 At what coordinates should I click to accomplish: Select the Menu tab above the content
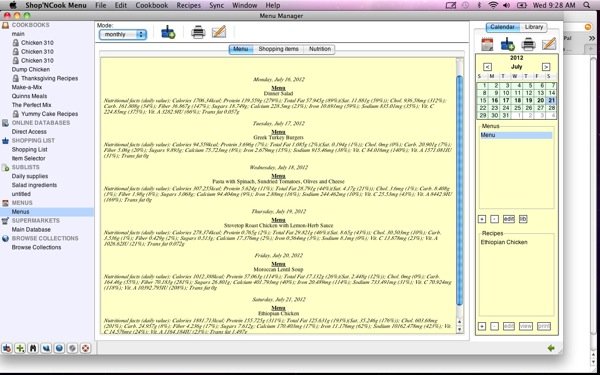click(241, 49)
